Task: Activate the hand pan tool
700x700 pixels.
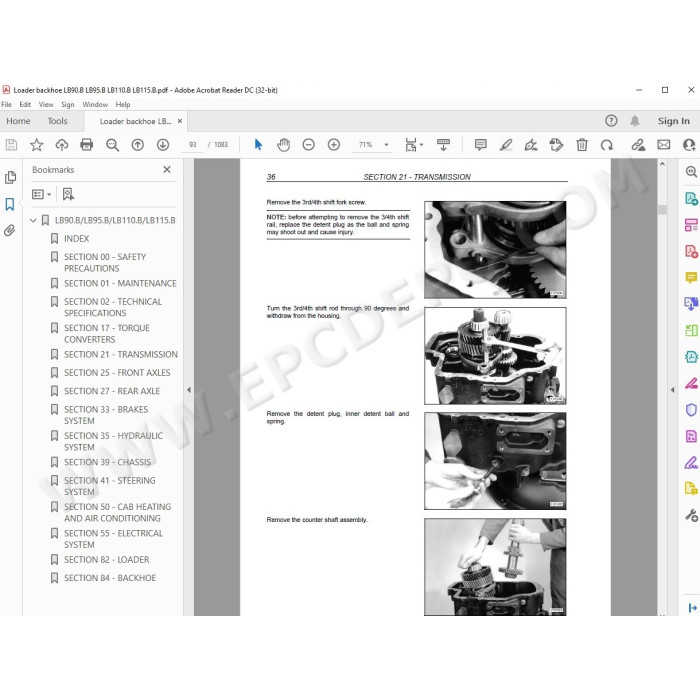Action: [283, 145]
